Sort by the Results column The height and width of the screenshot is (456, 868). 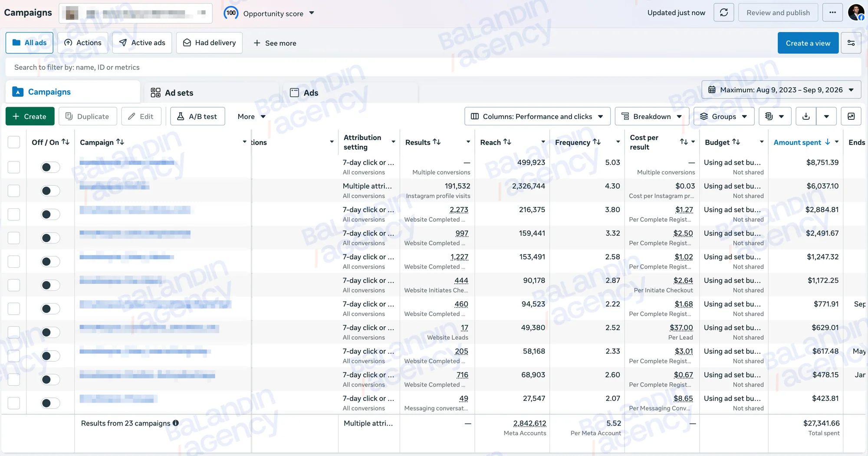click(x=437, y=142)
